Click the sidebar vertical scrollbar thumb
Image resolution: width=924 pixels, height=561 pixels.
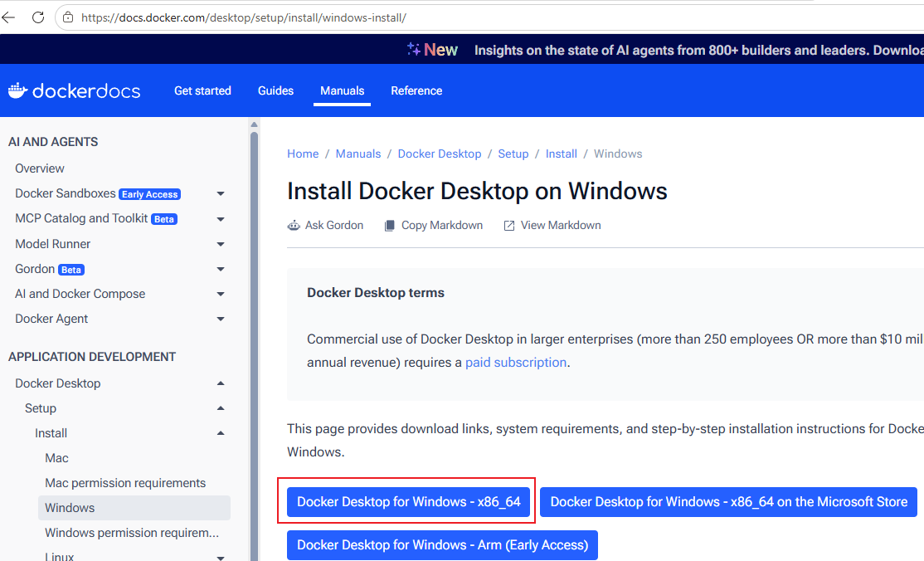[x=254, y=347]
